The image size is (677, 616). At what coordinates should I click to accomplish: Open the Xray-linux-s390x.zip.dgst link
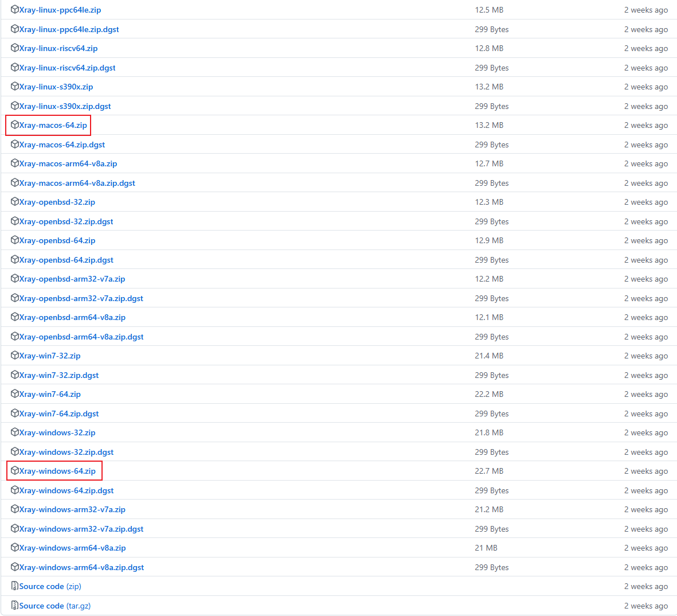click(x=65, y=106)
